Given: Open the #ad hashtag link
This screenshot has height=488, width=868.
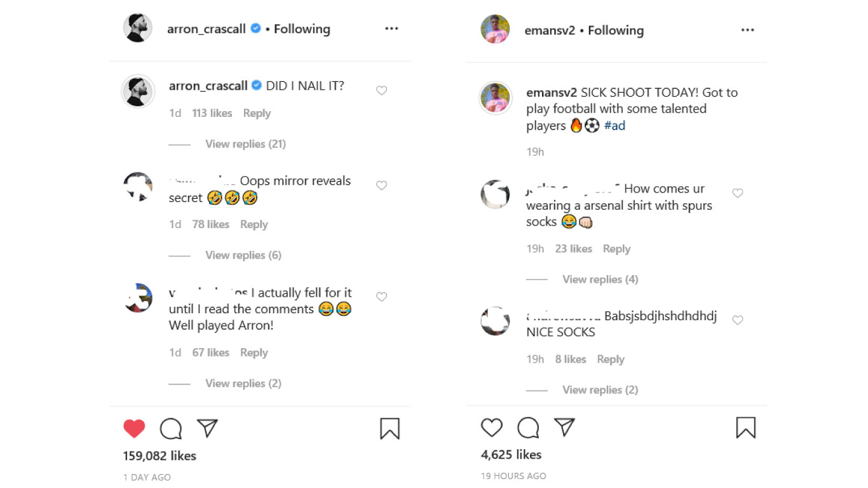Looking at the screenshot, I should [x=614, y=125].
